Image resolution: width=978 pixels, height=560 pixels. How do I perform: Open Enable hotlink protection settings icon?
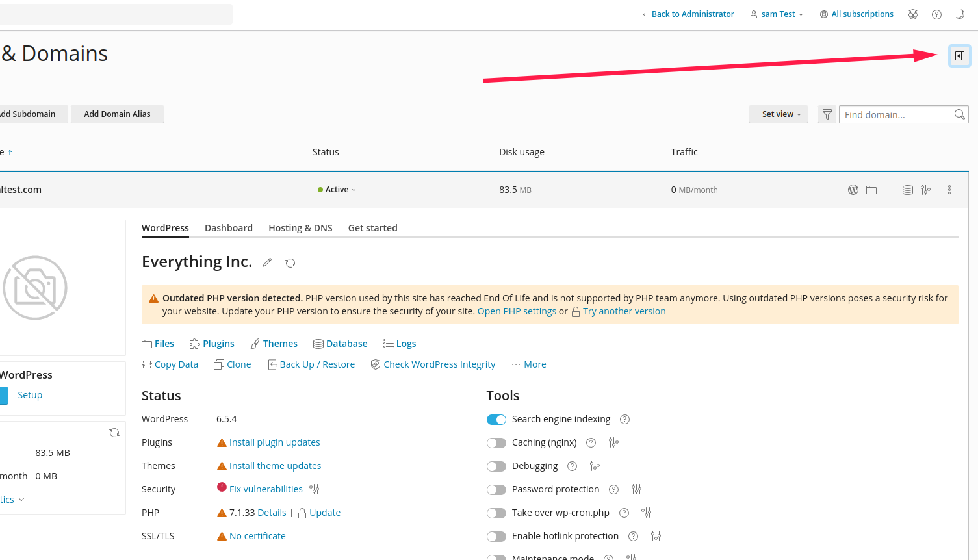pos(656,536)
